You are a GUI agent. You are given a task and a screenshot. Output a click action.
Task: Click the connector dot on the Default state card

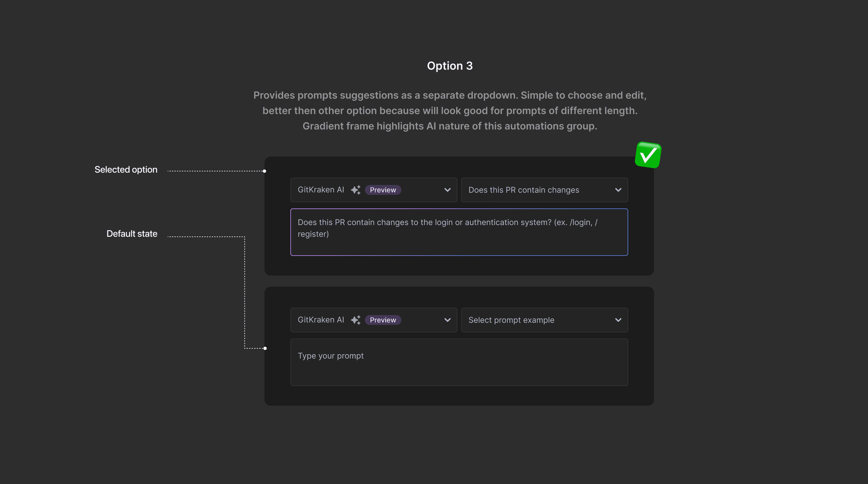click(265, 348)
